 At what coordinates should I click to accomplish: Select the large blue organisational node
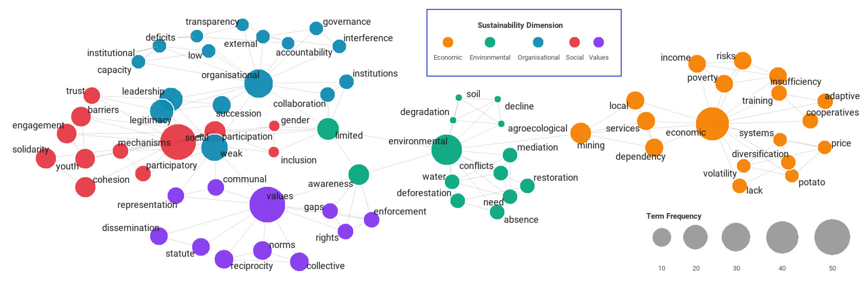click(258, 83)
